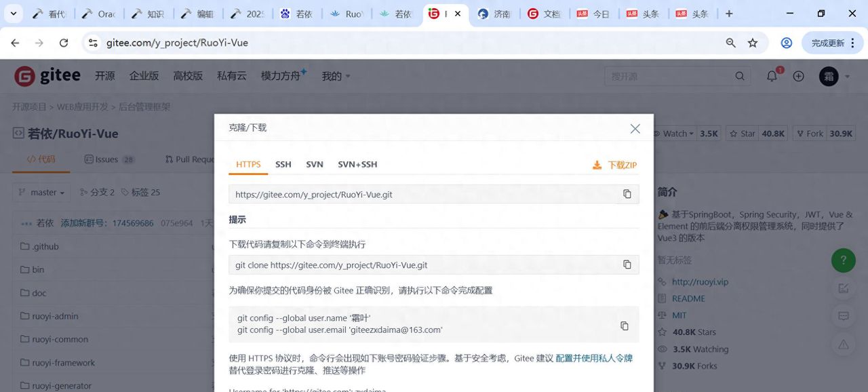Click the feedback comment icon on the right edge
This screenshot has width=868, height=392.
point(843,316)
